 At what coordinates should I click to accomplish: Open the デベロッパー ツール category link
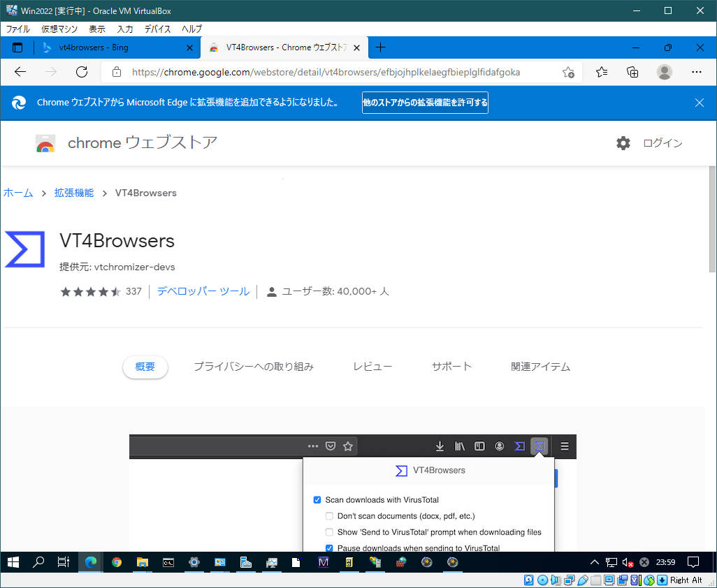[203, 291]
